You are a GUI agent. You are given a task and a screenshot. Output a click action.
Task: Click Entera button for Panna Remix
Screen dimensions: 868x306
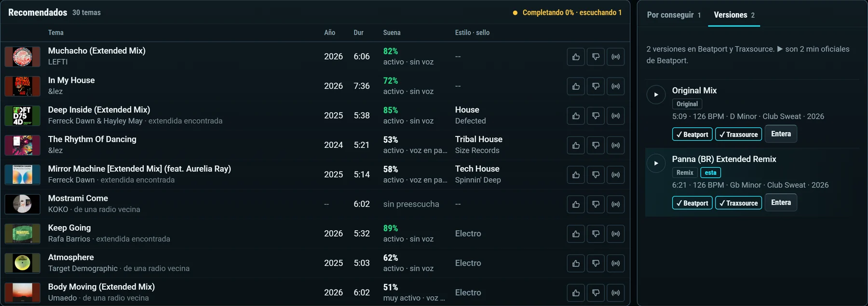(781, 202)
